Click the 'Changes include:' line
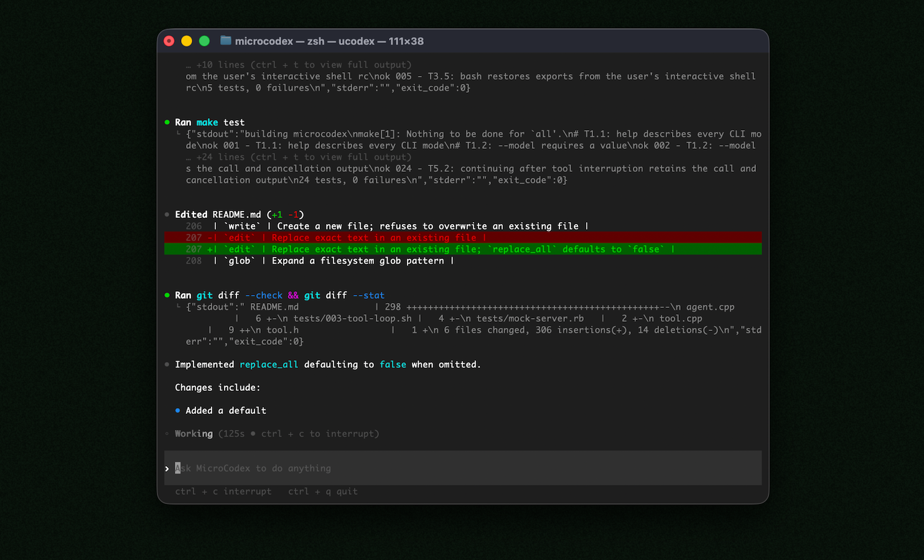Viewport: 924px width, 560px height. tap(218, 388)
